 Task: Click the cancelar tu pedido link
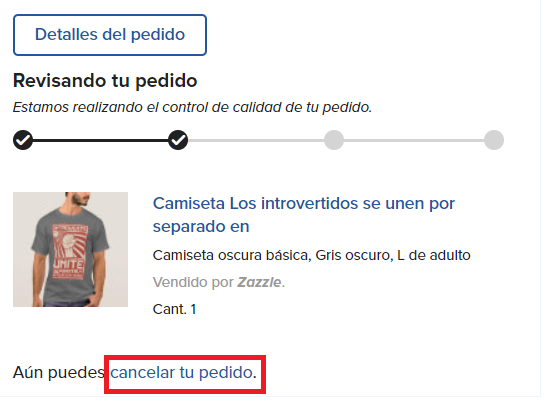pyautogui.click(x=183, y=372)
